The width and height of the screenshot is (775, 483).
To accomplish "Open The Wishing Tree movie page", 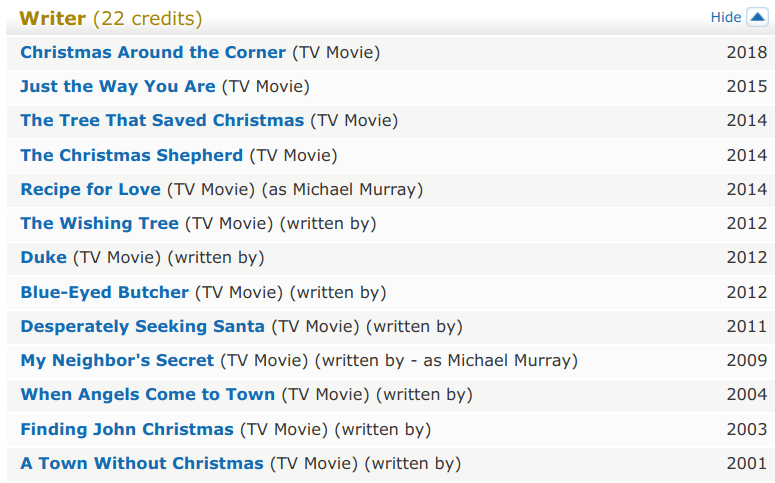I will click(x=99, y=223).
